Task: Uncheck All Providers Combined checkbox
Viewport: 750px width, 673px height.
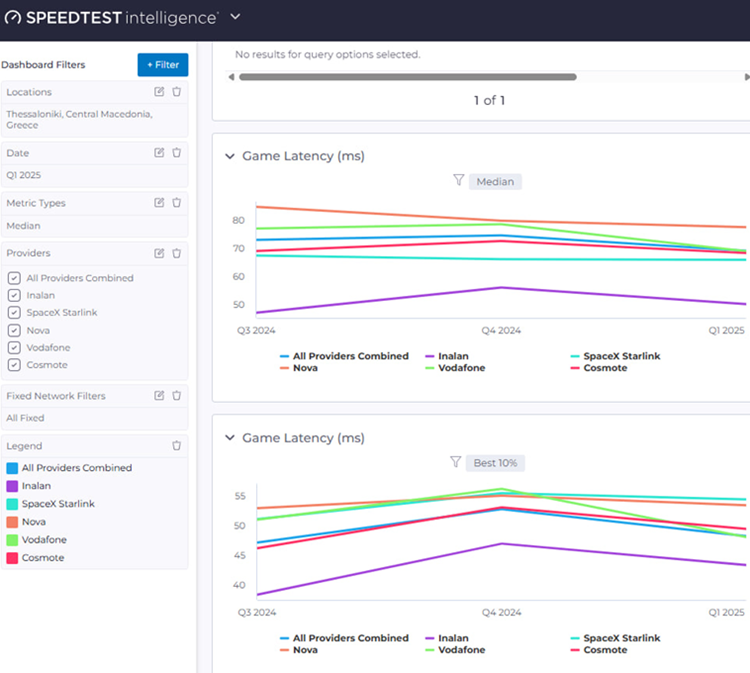Action: click(x=13, y=279)
